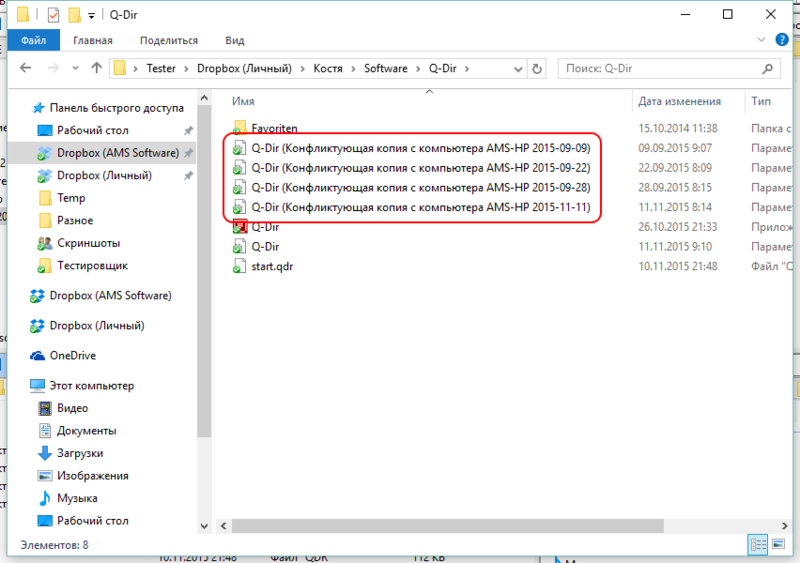Click file list horizontal scroll-right arrow
Image resolution: width=800 pixels, height=563 pixels.
point(785,526)
